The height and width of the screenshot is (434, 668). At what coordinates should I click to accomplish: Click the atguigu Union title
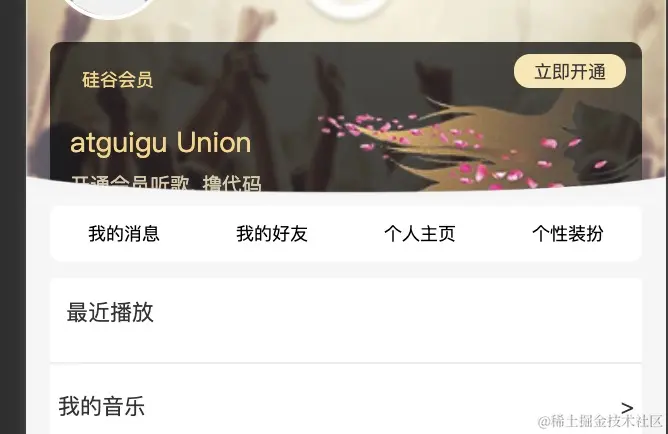pyautogui.click(x=161, y=143)
